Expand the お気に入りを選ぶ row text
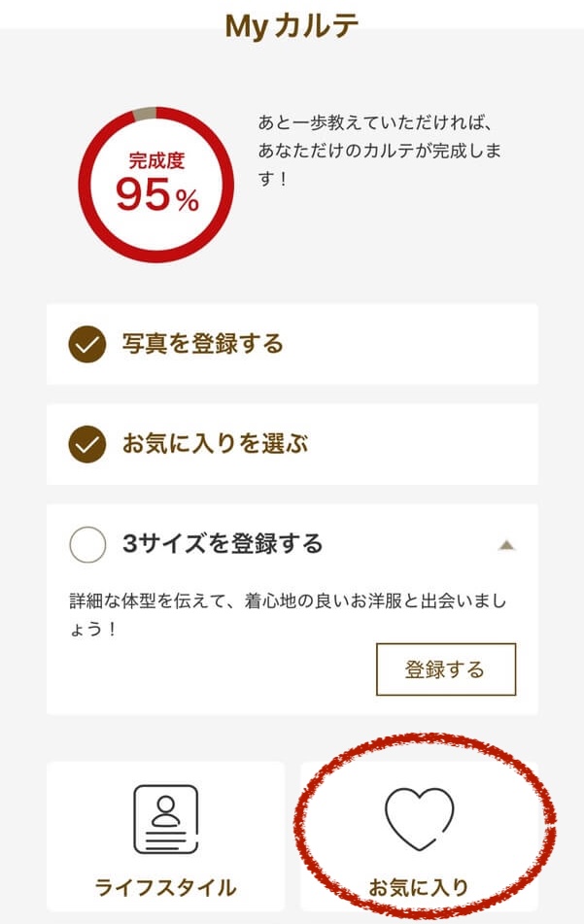The image size is (584, 924). pos(214,445)
